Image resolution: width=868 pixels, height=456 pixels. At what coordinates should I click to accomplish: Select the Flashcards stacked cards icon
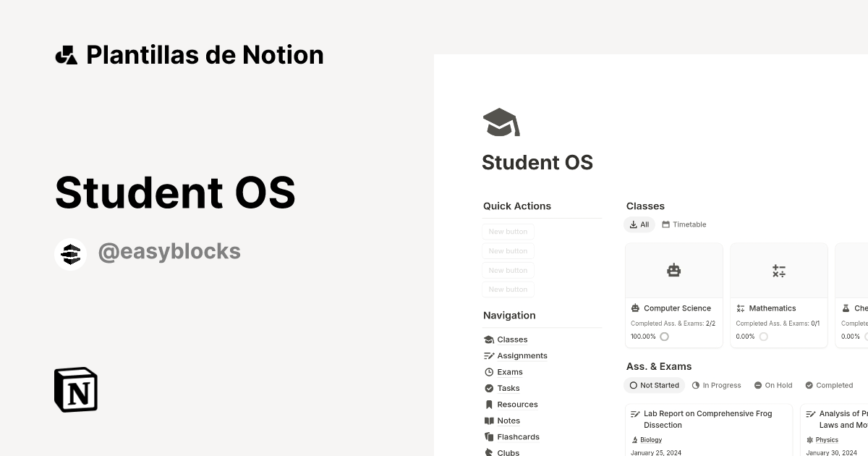[489, 436]
